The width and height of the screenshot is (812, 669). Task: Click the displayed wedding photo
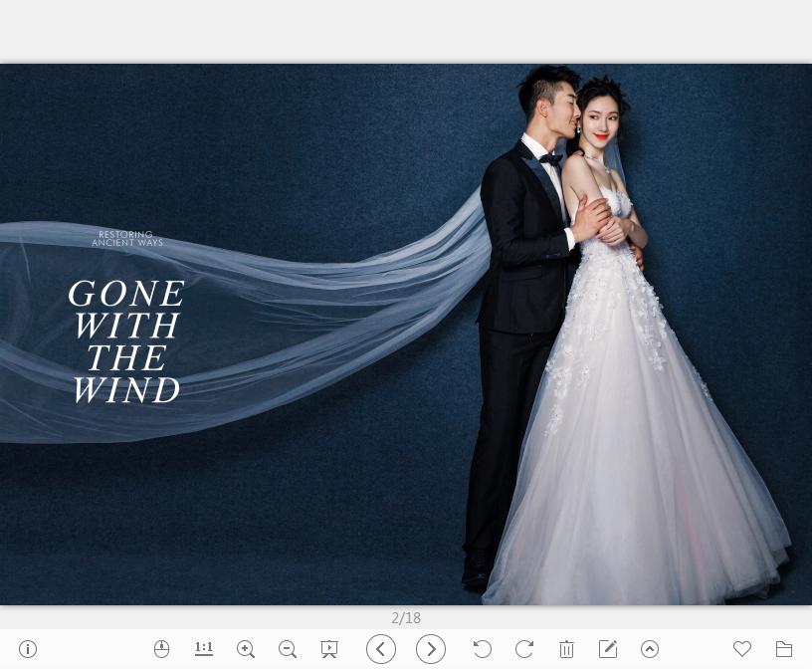click(406, 334)
